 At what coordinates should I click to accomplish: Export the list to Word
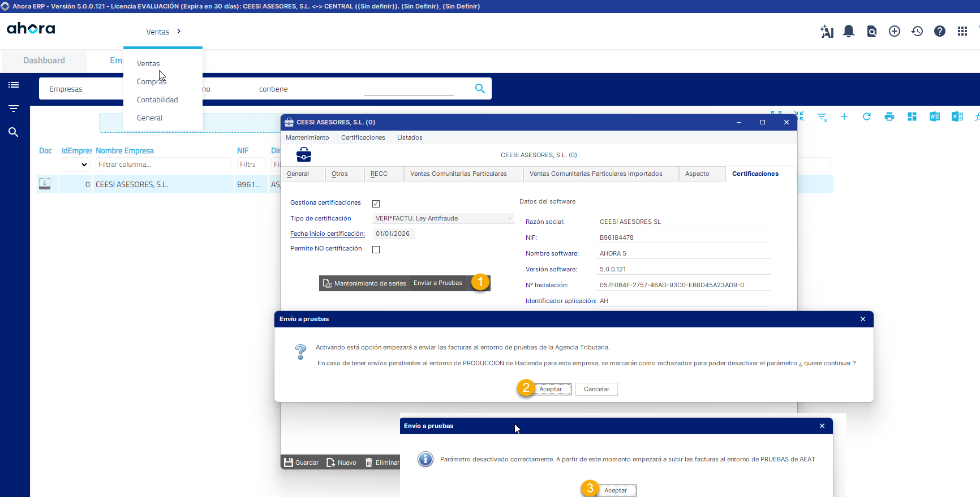pos(935,116)
